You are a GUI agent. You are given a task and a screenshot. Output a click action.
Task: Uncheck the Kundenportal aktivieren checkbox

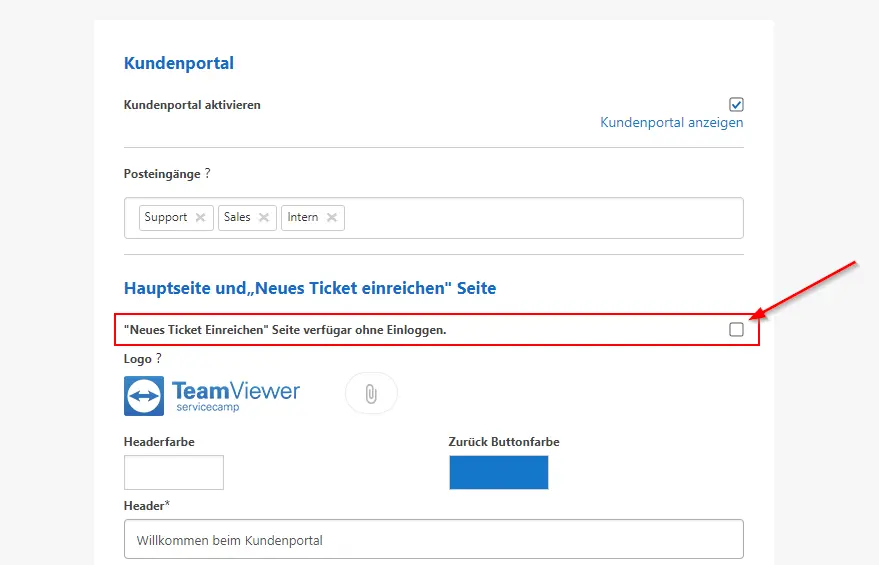(736, 105)
